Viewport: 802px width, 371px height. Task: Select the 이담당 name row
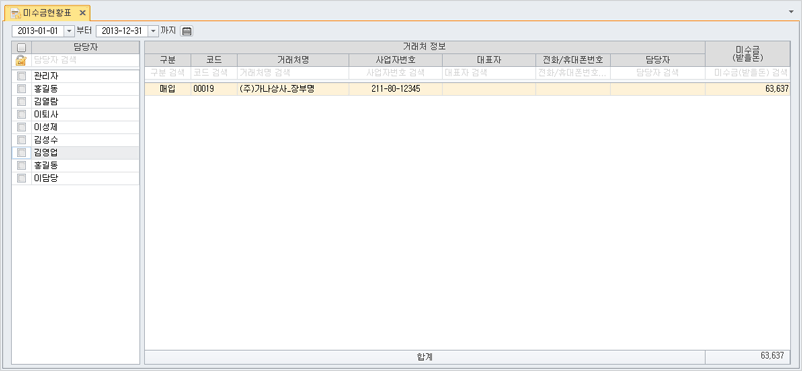(x=85, y=179)
